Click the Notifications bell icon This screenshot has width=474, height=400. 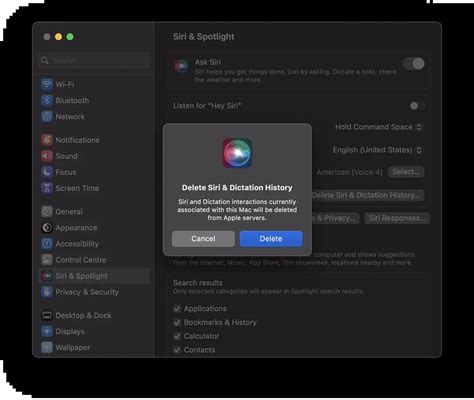click(x=47, y=140)
